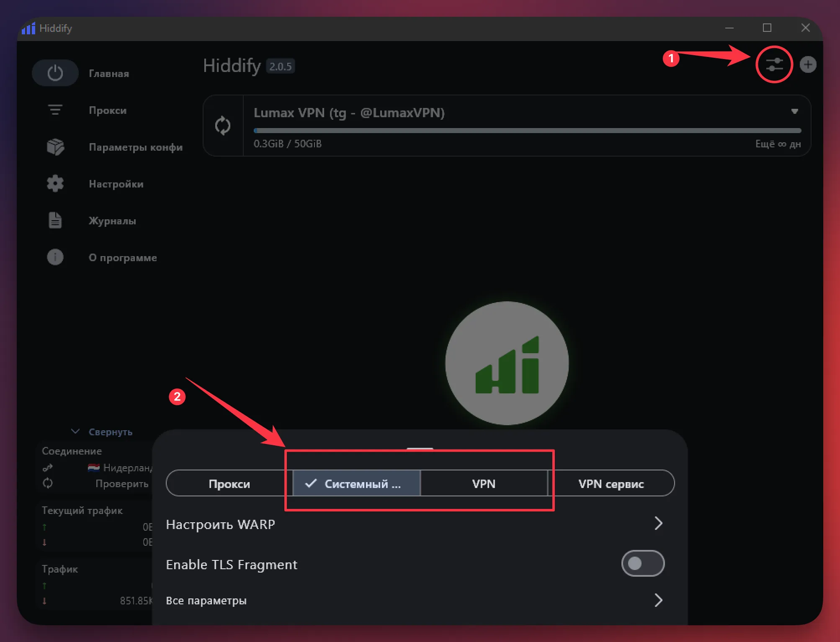Click the Нидерланды server name
840x642 pixels.
coord(128,467)
